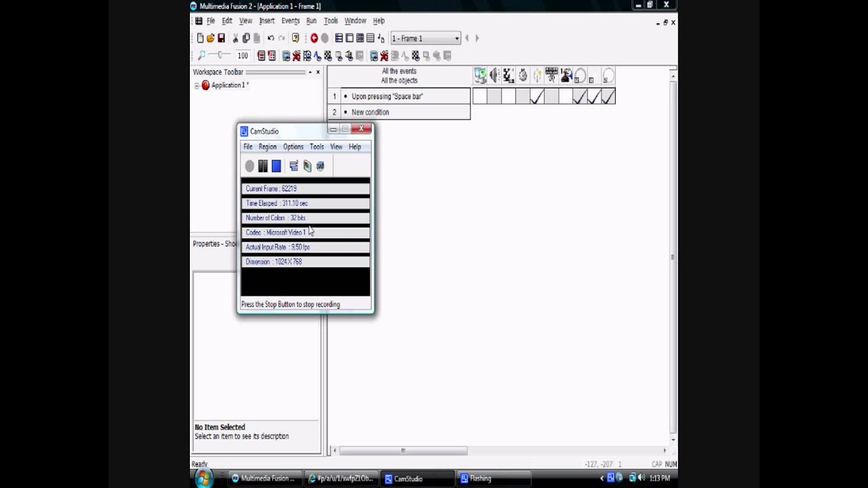Open the Storyboard editor icon
Screen dimensions: 868x488
(x=338, y=39)
